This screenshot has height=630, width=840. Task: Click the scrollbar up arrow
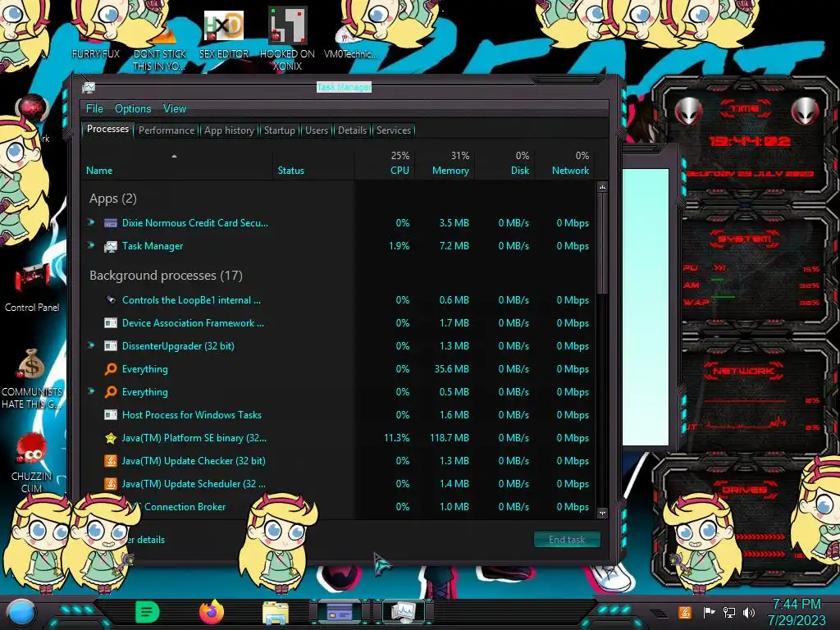(x=602, y=187)
